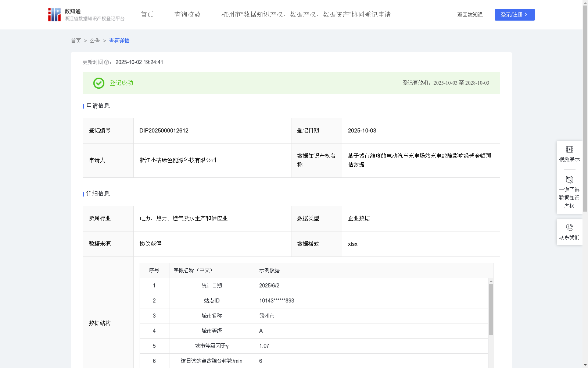Click the sample value 儋州市
This screenshot has width=588, height=368.
[x=267, y=316]
